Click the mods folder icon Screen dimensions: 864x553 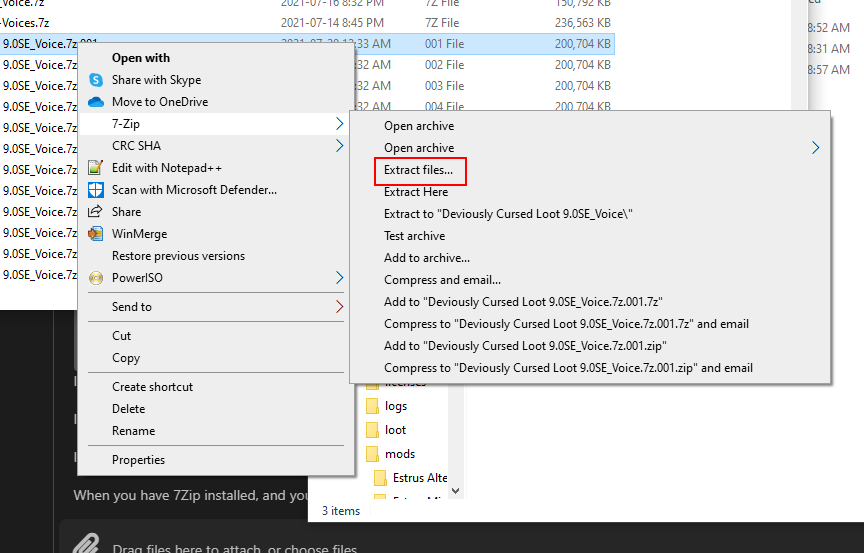click(372, 454)
